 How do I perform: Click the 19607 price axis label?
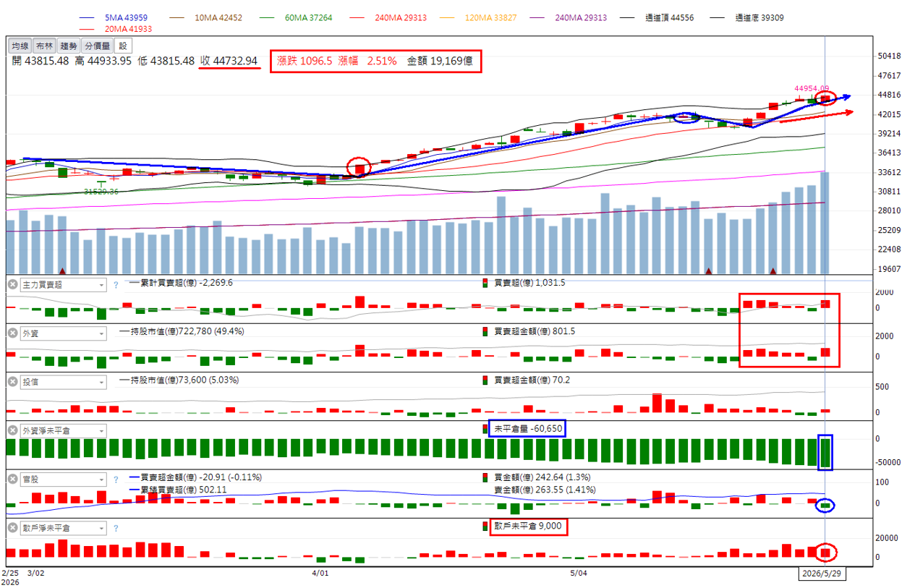point(888,269)
